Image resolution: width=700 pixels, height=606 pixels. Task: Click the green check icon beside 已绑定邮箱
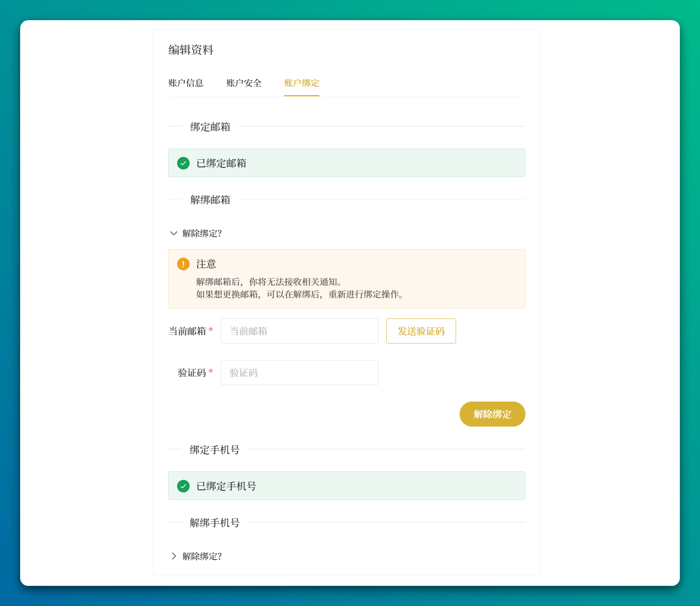click(x=183, y=163)
